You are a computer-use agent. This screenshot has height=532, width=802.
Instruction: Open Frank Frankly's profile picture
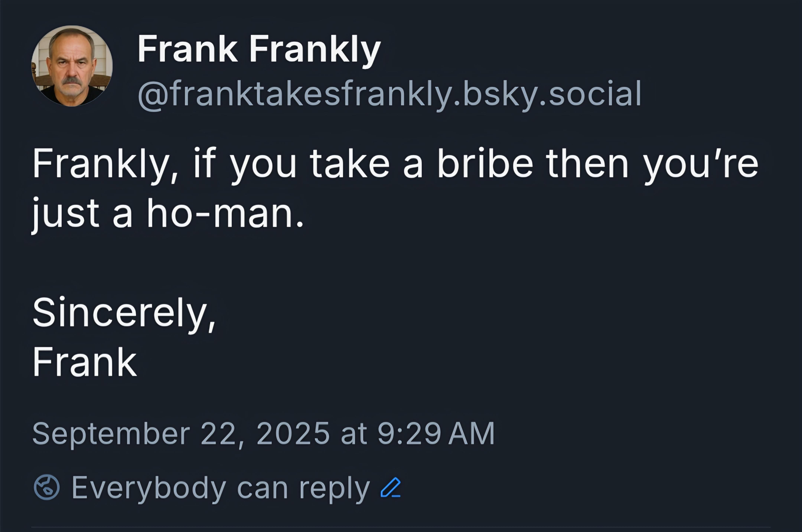point(72,66)
